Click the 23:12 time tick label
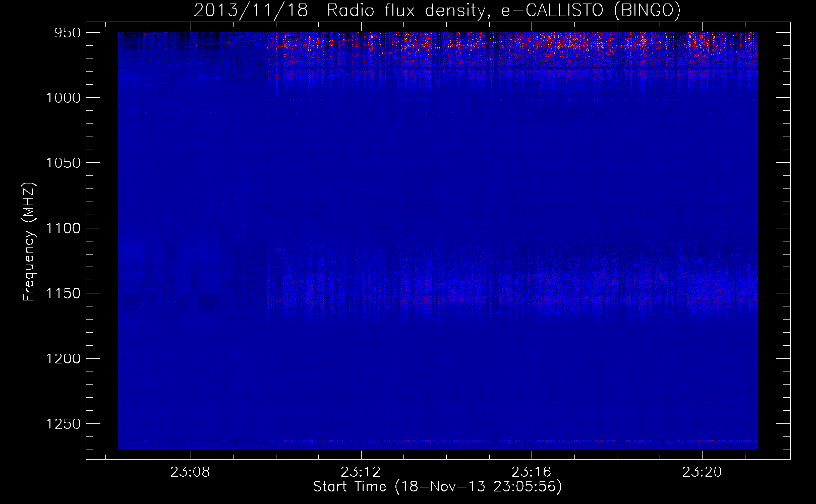Viewport: 816px width, 504px height. 361,472
